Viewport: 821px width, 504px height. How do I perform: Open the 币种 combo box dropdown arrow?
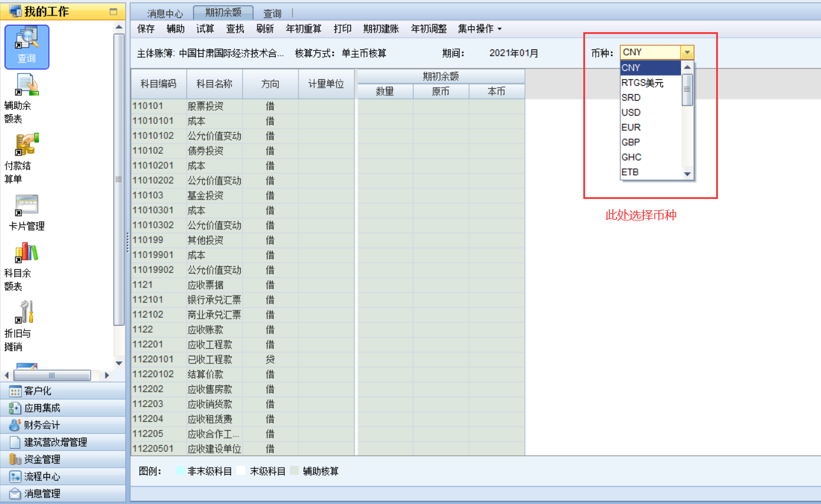688,52
